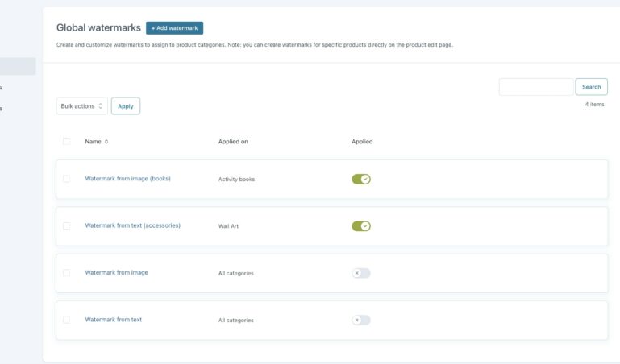The image size is (620, 364).
Task: Disable the Activity books watermark toggle
Action: pyautogui.click(x=360, y=179)
